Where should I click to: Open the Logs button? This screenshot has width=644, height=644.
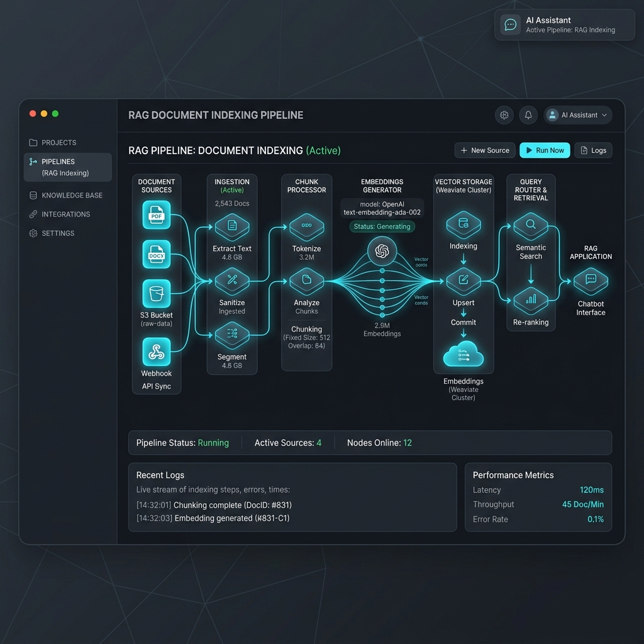[x=593, y=150]
